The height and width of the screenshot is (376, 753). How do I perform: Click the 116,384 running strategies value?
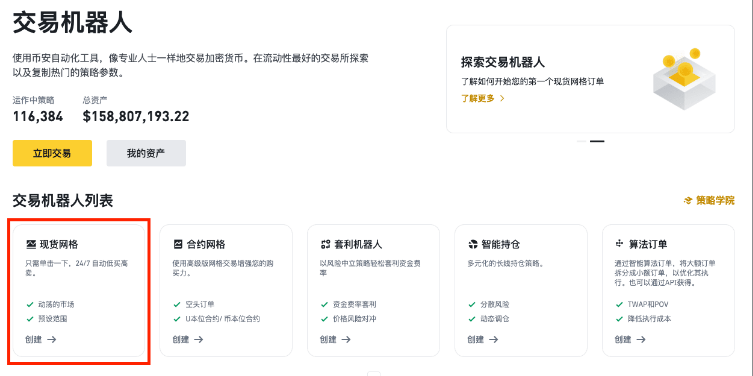click(x=38, y=116)
